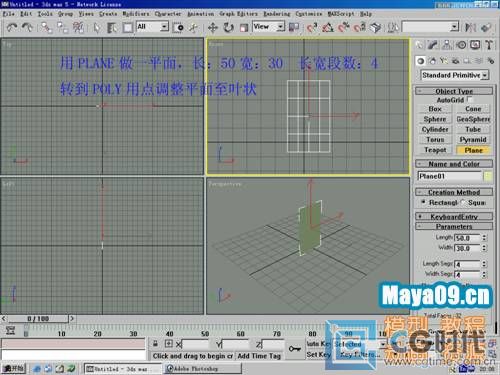The height and width of the screenshot is (375, 500).
Task: Open the Standard Primitives dropdown
Action: pyautogui.click(x=455, y=75)
